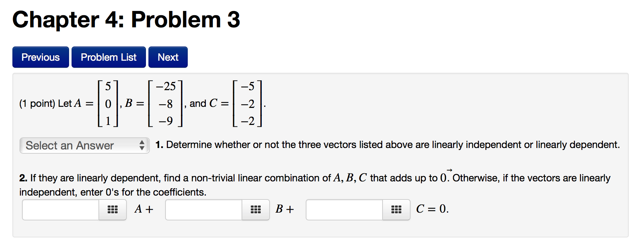Image resolution: width=644 pixels, height=252 pixels.
Task: Click the question 2 linear combination text
Action: tap(315, 184)
